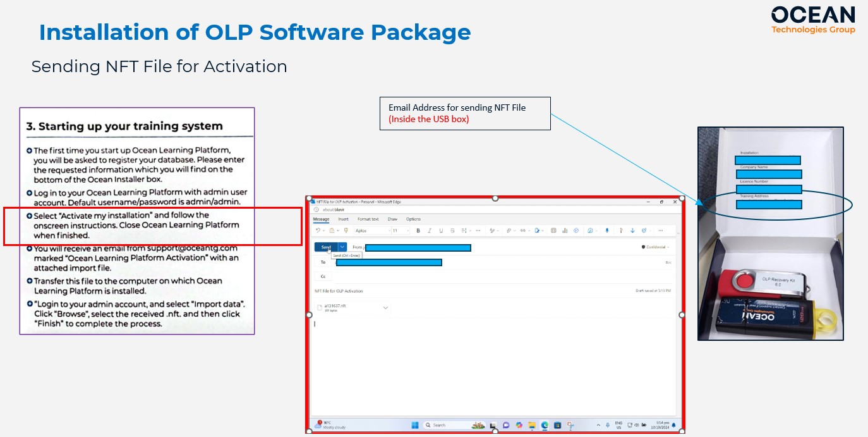
Task: Mark message as low importance
Action: coord(632,231)
